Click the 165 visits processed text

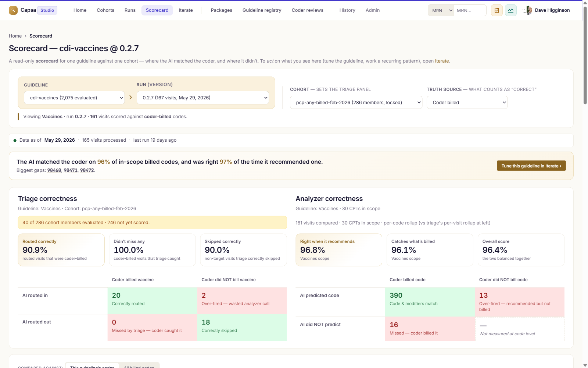click(104, 140)
